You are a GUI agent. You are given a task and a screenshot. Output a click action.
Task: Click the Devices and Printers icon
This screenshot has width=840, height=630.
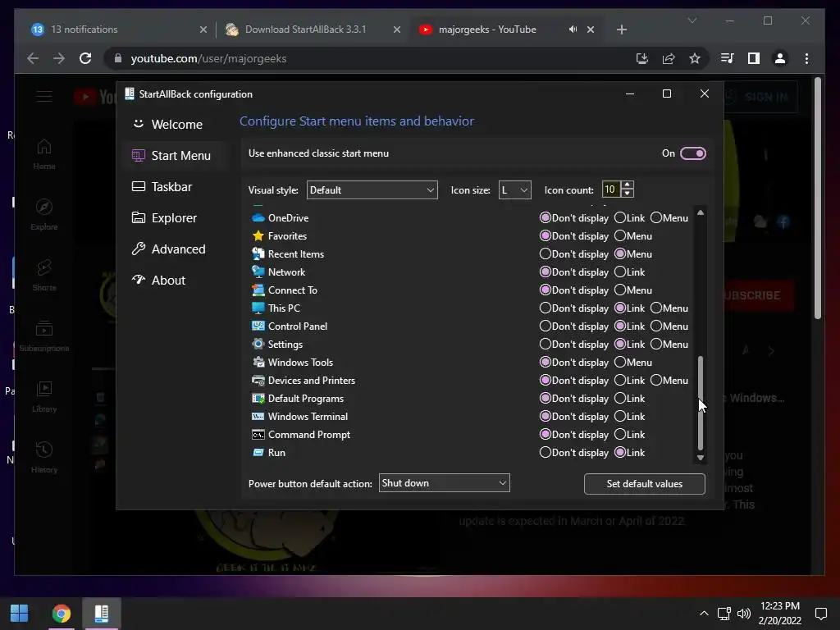pos(258,381)
